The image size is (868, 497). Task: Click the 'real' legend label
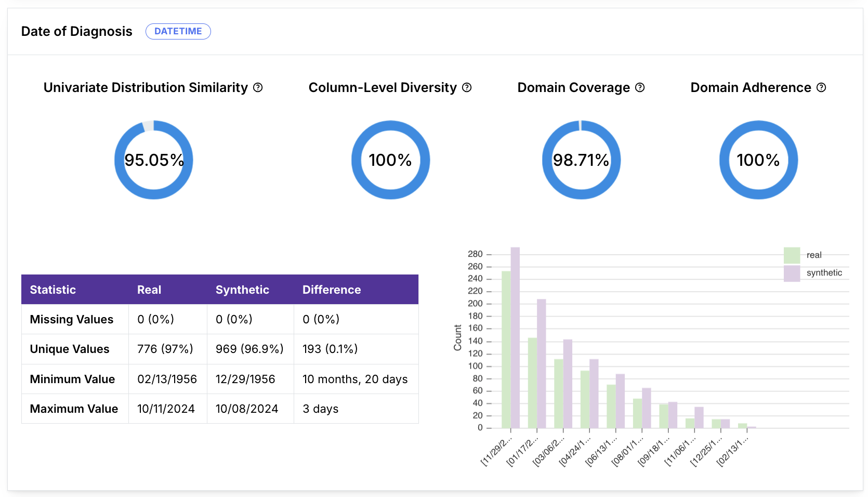[814, 255]
